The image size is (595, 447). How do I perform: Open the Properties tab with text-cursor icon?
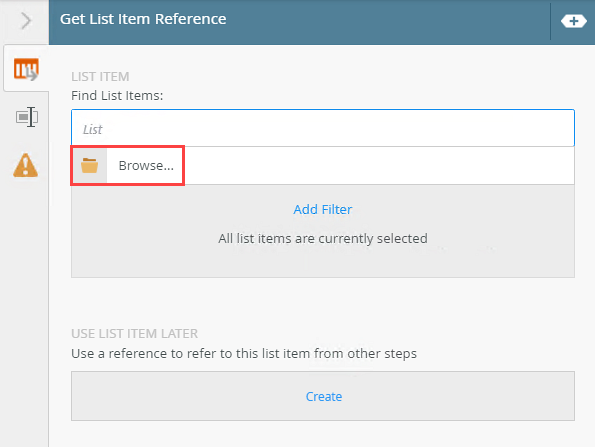(x=27, y=117)
